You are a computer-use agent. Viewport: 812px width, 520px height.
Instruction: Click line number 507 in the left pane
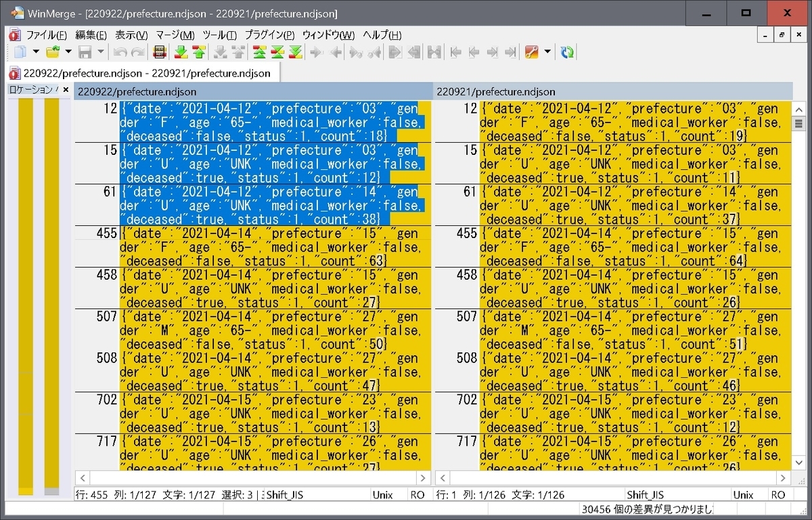pyautogui.click(x=106, y=316)
